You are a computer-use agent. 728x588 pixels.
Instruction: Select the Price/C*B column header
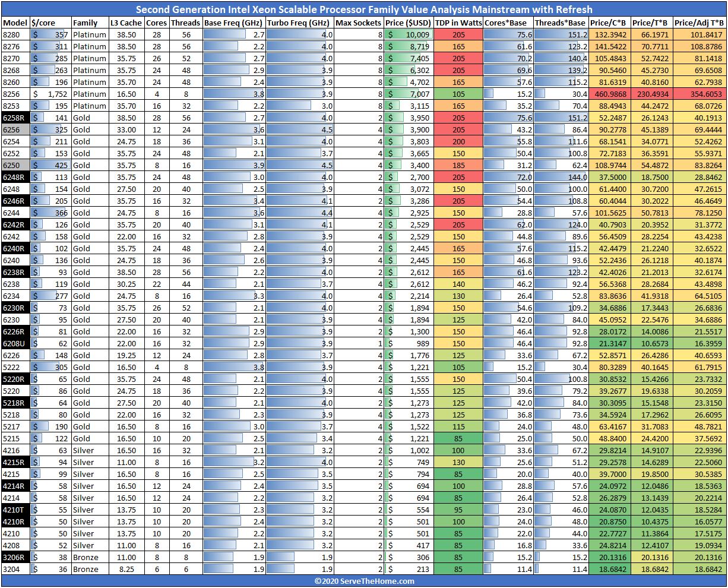[x=610, y=23]
